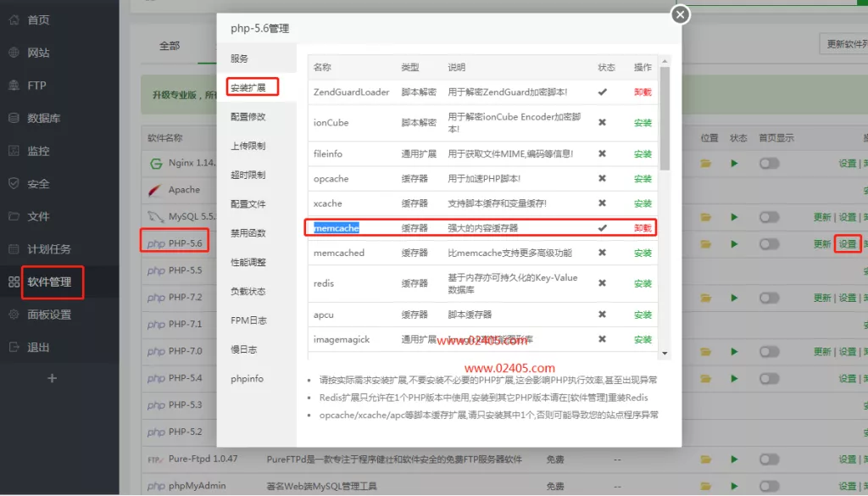
Task: Click the grid icon beside 软件管理
Action: pyautogui.click(x=14, y=281)
